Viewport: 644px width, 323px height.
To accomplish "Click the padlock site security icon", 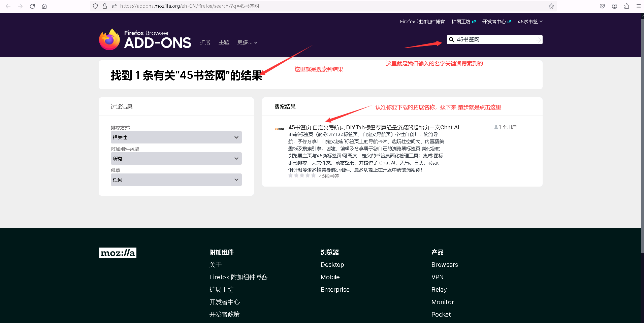I will 105,6.
